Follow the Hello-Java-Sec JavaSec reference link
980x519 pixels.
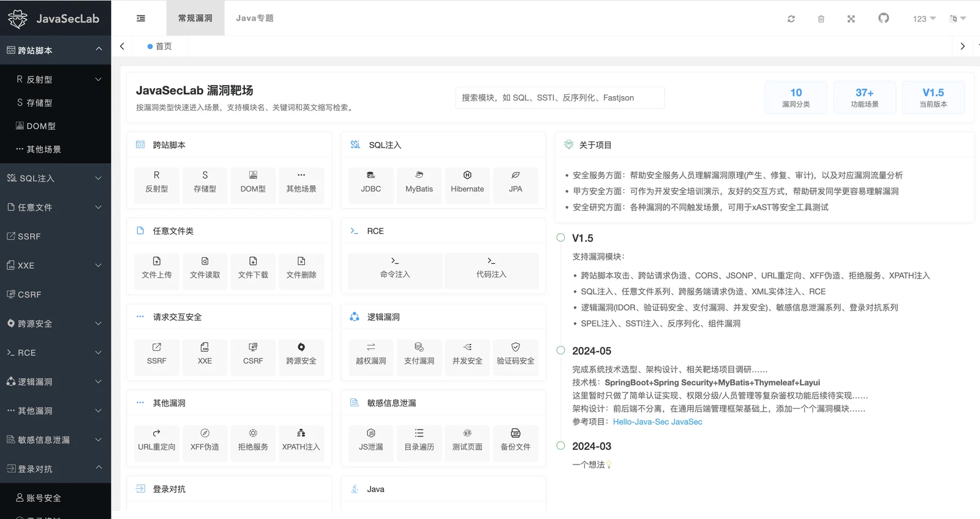click(658, 422)
